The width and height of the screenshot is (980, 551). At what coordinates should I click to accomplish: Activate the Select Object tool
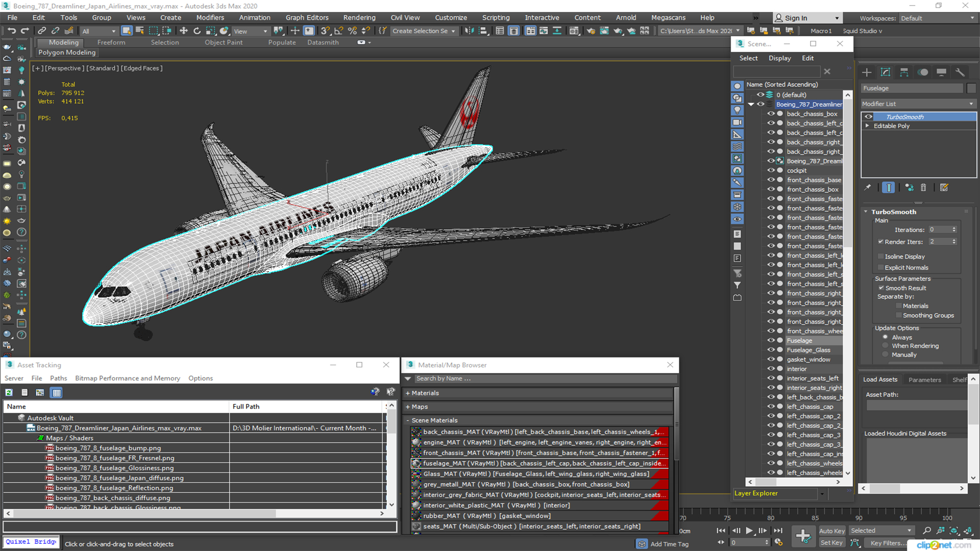click(127, 31)
